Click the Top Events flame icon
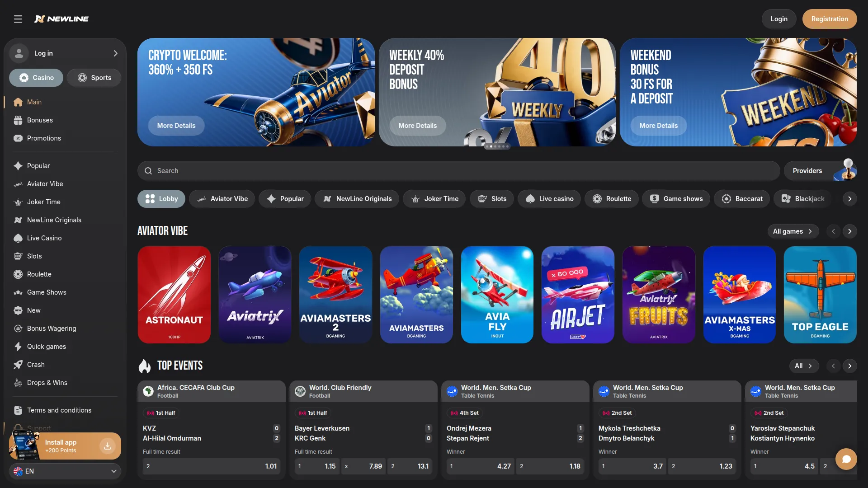 pos(145,366)
